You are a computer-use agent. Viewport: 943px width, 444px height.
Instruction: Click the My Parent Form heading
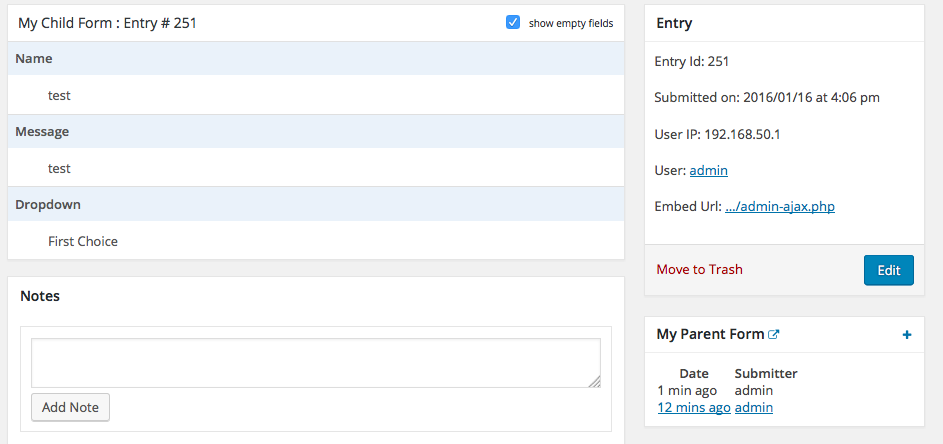point(710,334)
